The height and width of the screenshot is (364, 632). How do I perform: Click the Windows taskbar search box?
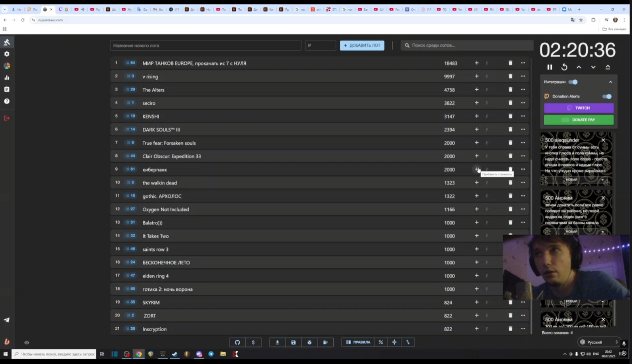coord(54,354)
